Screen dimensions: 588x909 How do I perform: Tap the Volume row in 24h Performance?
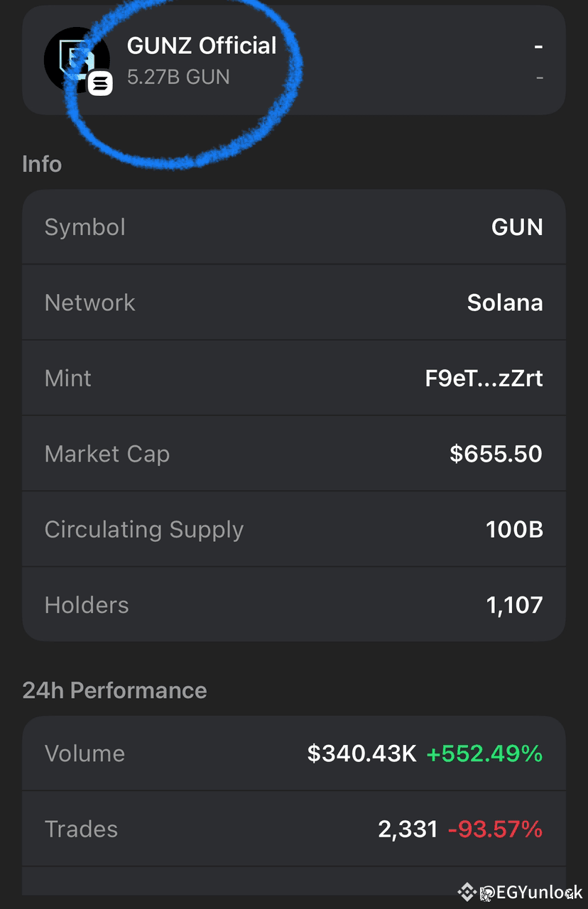[294, 753]
